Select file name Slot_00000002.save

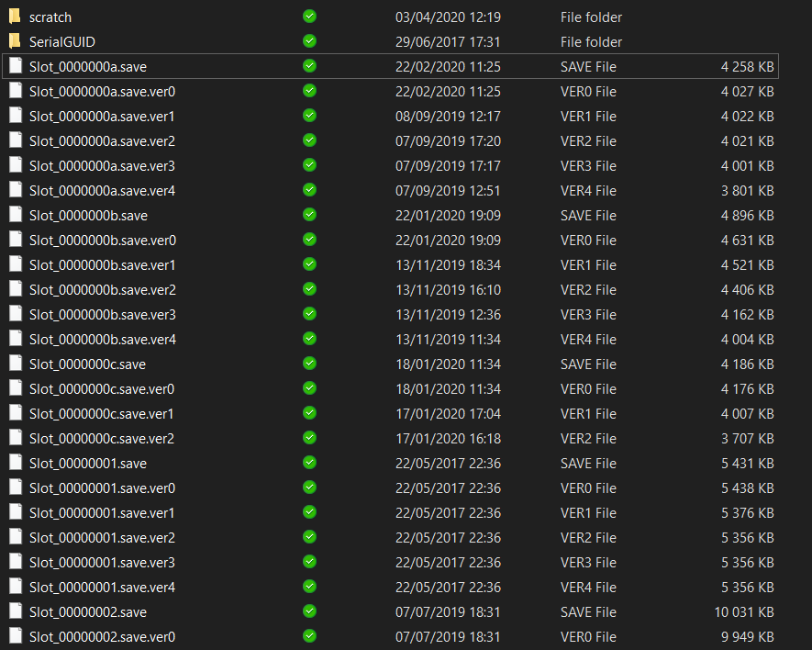[88, 612]
